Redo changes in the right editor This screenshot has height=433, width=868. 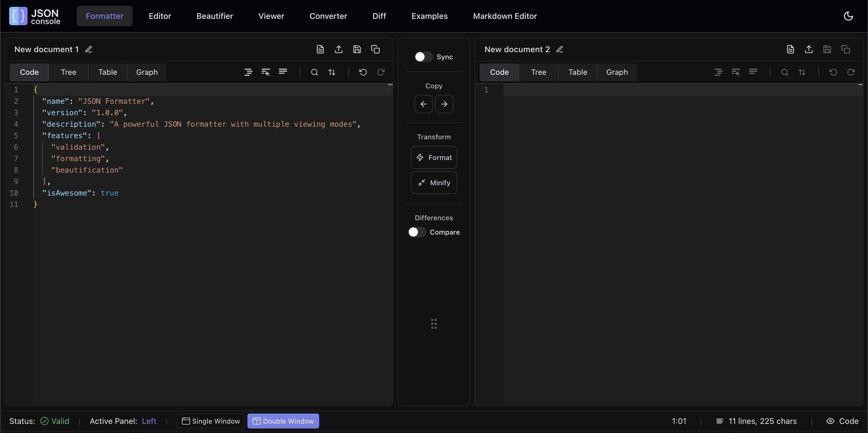[x=851, y=72]
